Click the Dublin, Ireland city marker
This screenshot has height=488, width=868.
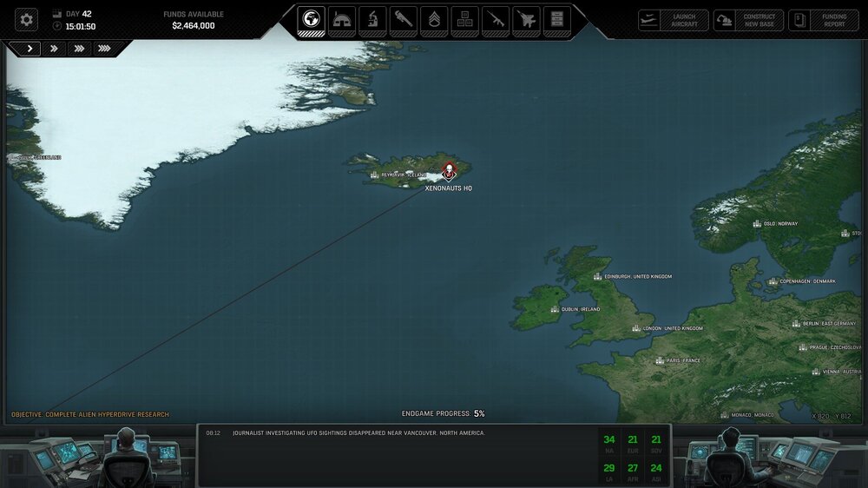pyautogui.click(x=555, y=309)
